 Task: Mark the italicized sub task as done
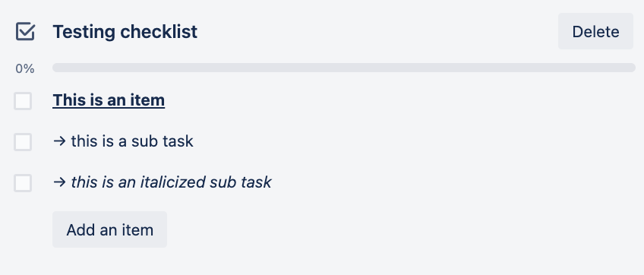[x=23, y=183]
